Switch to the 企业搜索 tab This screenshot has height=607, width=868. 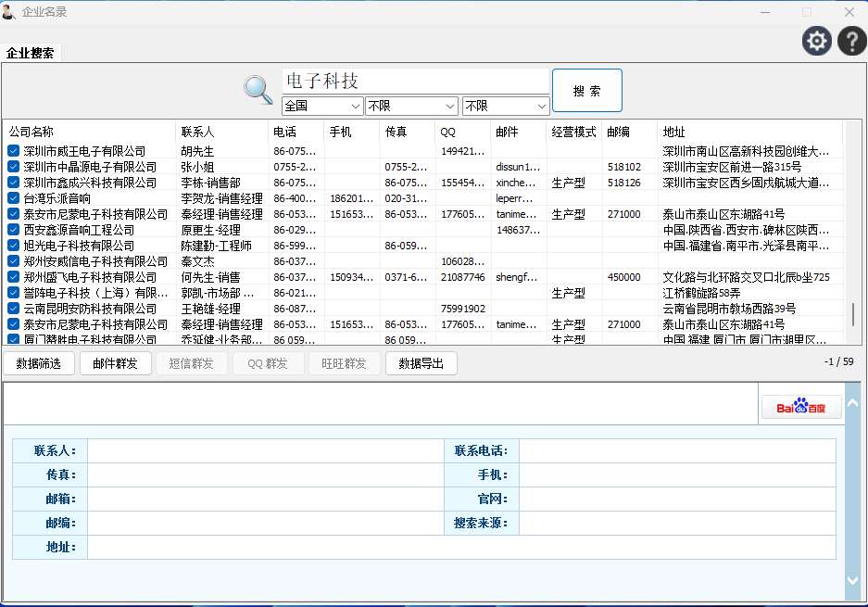click(x=31, y=53)
